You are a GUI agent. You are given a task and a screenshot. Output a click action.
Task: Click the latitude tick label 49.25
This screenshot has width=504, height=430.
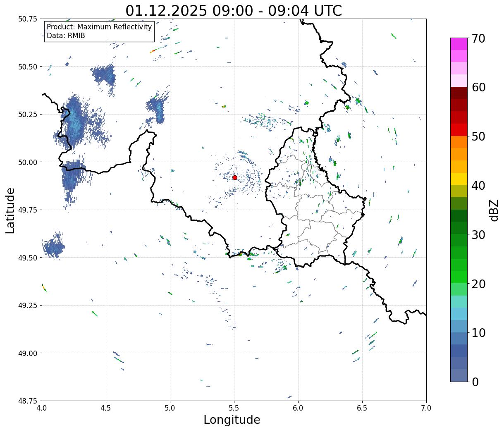[x=28, y=306]
